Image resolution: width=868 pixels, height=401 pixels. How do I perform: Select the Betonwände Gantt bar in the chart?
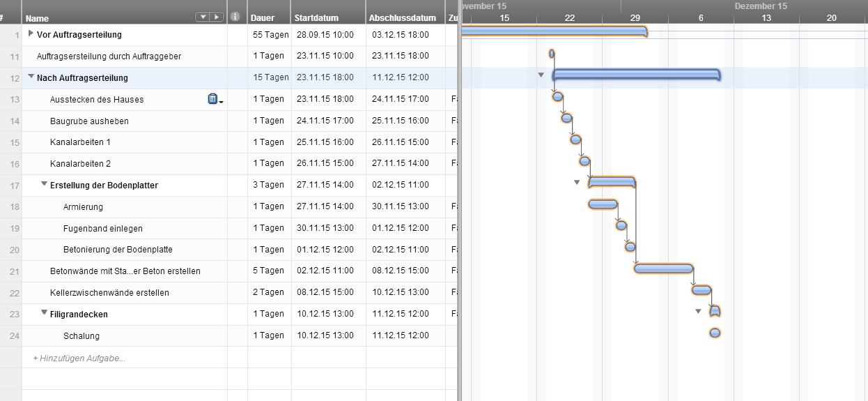coord(663,268)
